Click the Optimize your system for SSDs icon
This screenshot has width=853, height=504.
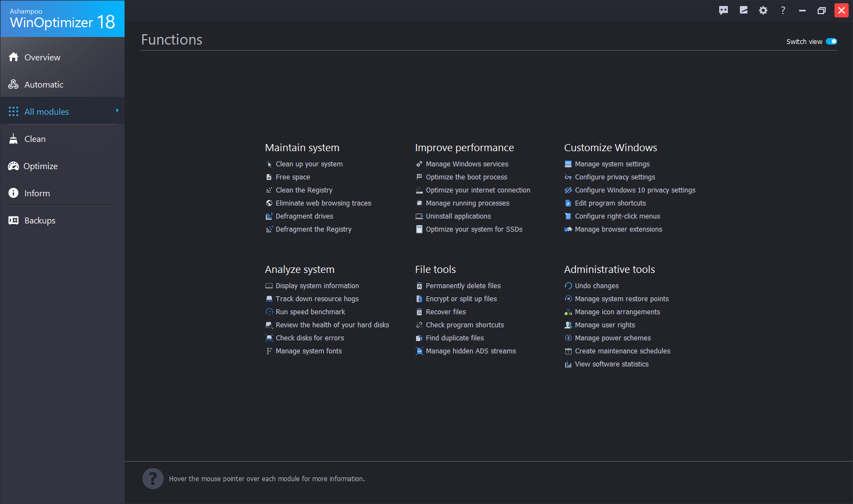tap(419, 229)
